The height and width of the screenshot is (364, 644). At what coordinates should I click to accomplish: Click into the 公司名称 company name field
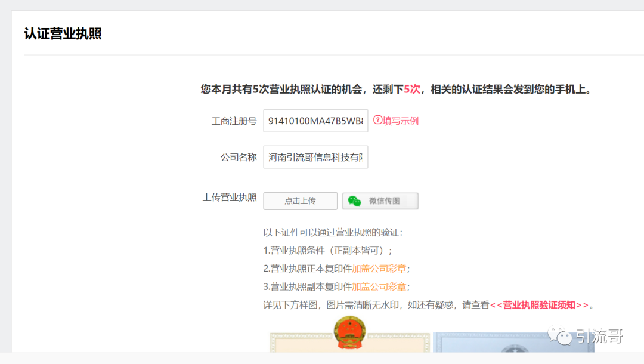point(315,158)
